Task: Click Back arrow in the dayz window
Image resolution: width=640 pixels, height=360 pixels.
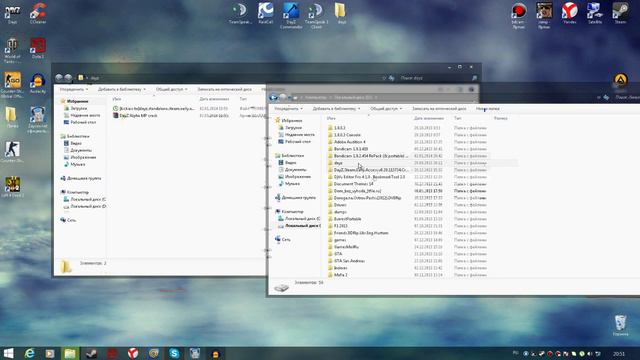Action: 59,78
